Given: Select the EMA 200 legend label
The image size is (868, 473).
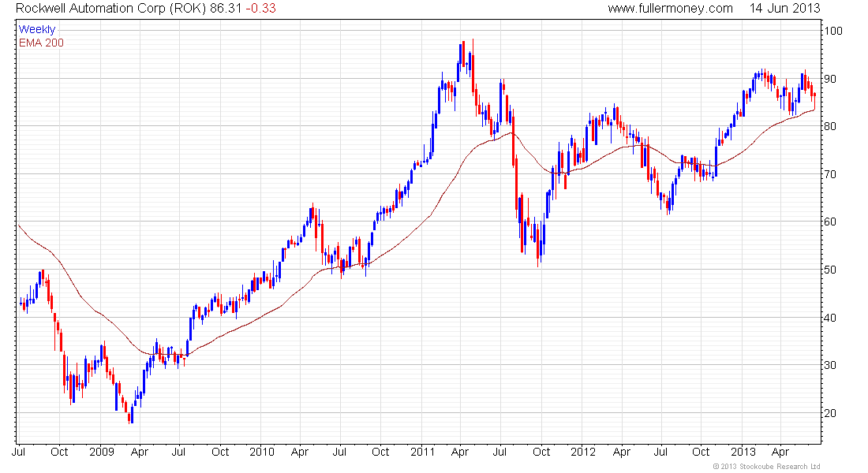Looking at the screenshot, I should pos(42,43).
